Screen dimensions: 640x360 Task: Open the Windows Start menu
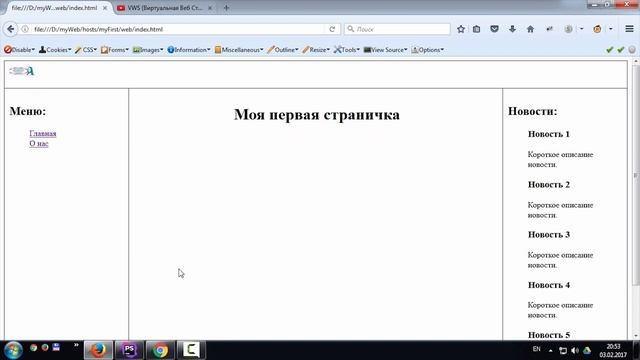tap(13, 350)
